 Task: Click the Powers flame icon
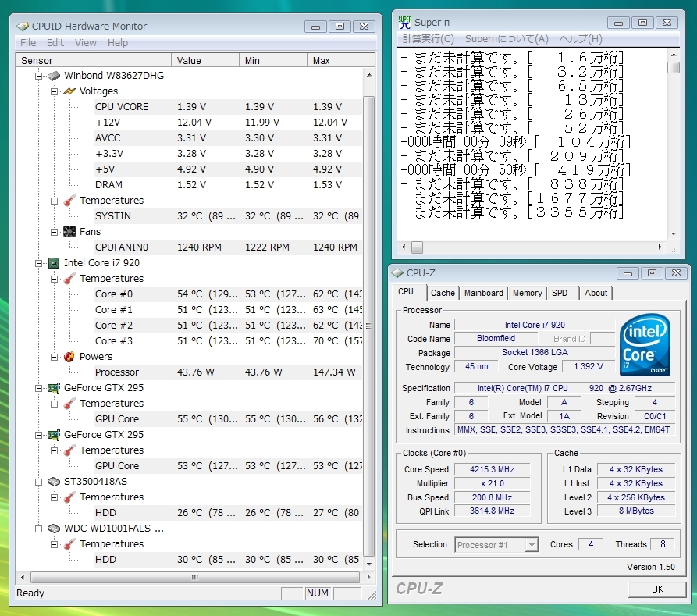coord(69,357)
